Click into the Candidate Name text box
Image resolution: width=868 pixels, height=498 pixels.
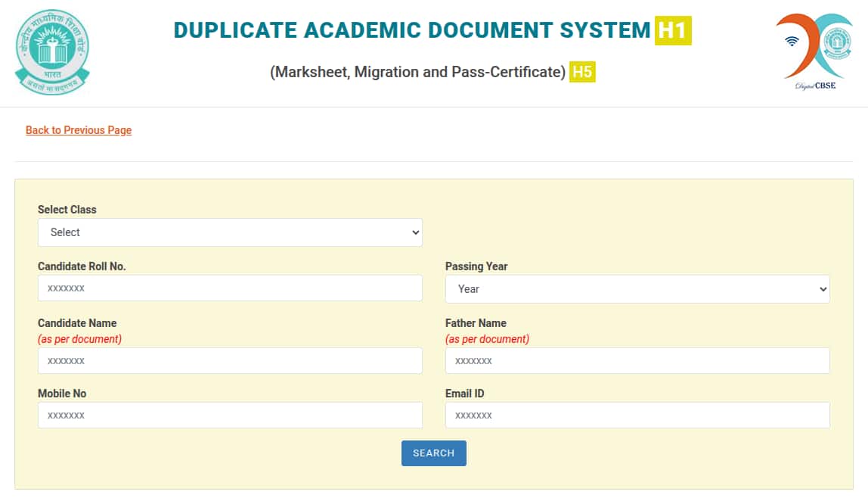[230, 361]
